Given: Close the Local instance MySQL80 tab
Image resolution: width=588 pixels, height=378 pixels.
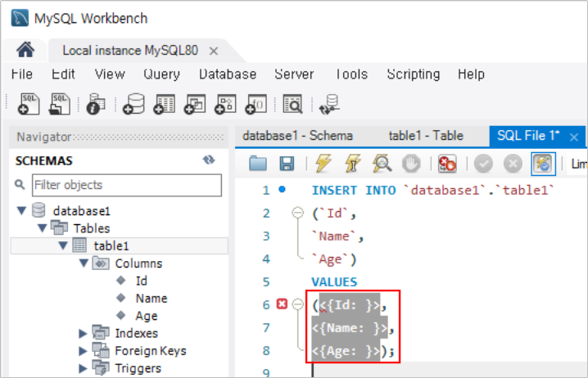Looking at the screenshot, I should point(214,51).
